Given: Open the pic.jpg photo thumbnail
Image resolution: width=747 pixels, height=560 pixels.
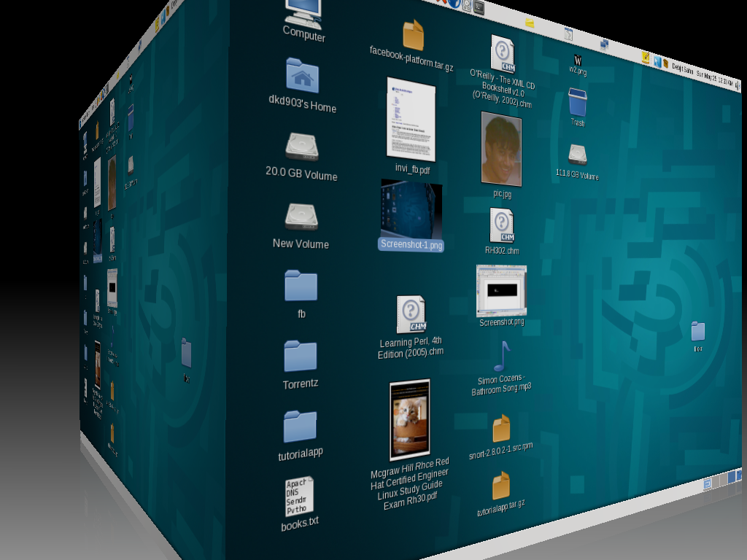Looking at the screenshot, I should (502, 149).
